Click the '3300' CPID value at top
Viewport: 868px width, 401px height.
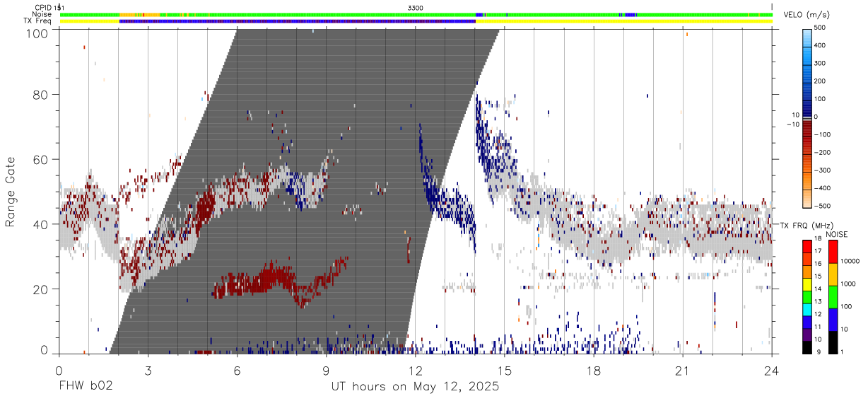click(x=416, y=7)
